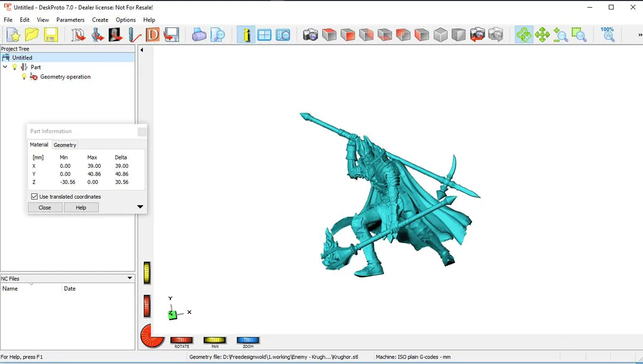Select the plus/minus zoom magnifier tool
643x364 pixels.
pos(561,35)
